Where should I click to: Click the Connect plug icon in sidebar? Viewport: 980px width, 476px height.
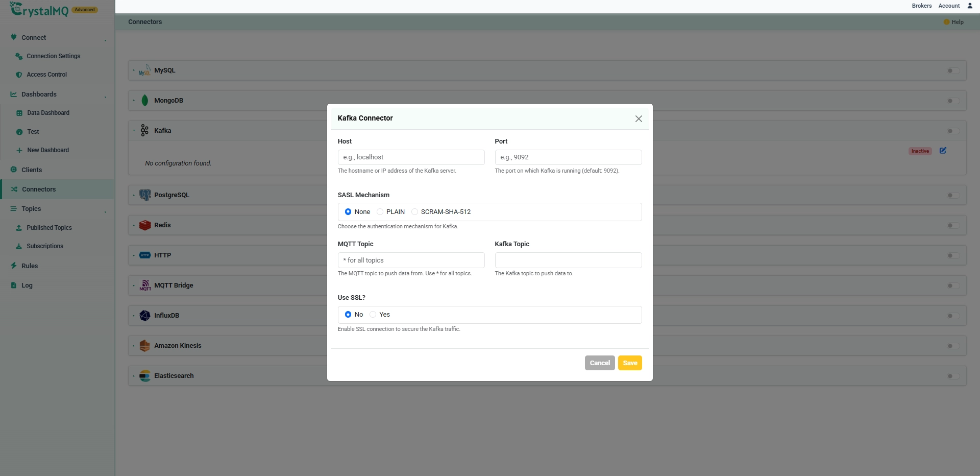(x=14, y=37)
